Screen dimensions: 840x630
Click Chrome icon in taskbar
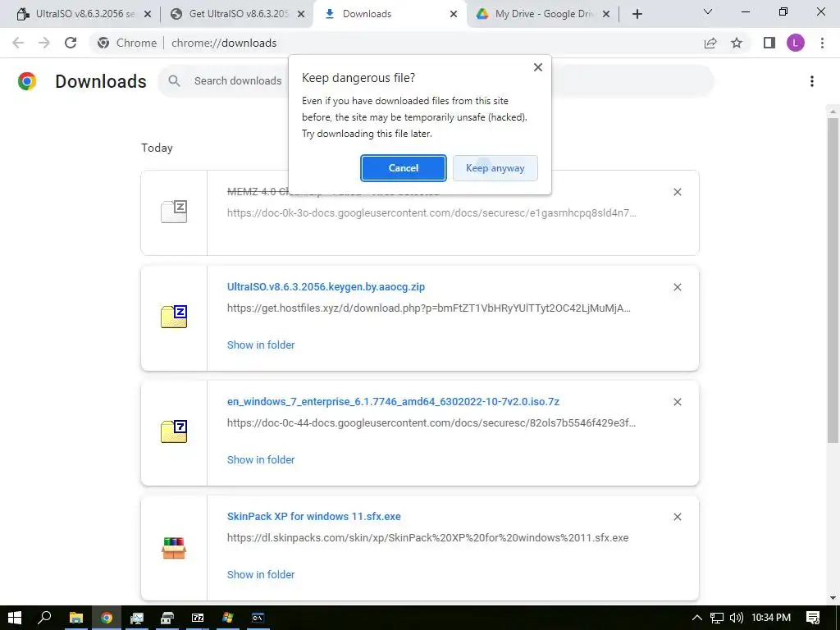click(x=107, y=618)
